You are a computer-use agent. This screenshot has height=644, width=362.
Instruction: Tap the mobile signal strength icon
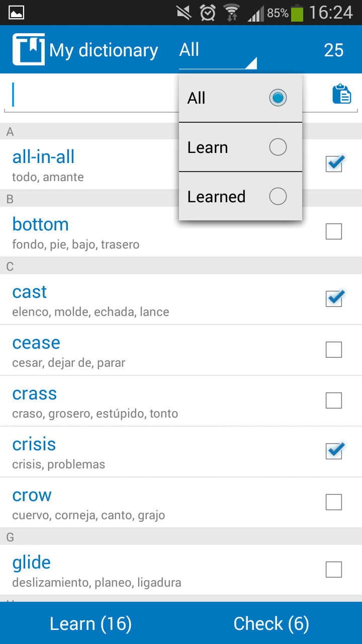tap(256, 14)
